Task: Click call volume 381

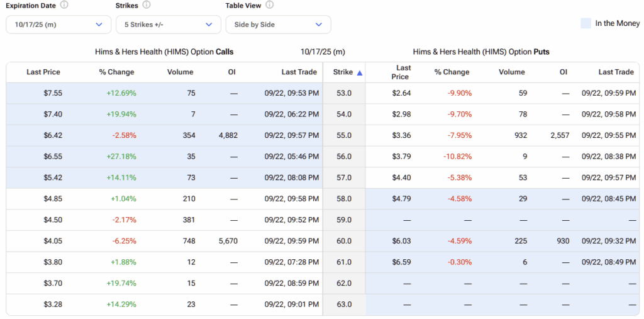Action: coord(190,220)
